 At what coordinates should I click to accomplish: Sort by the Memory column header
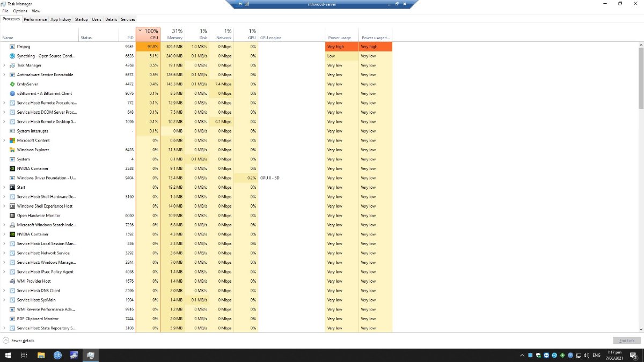[x=173, y=34]
